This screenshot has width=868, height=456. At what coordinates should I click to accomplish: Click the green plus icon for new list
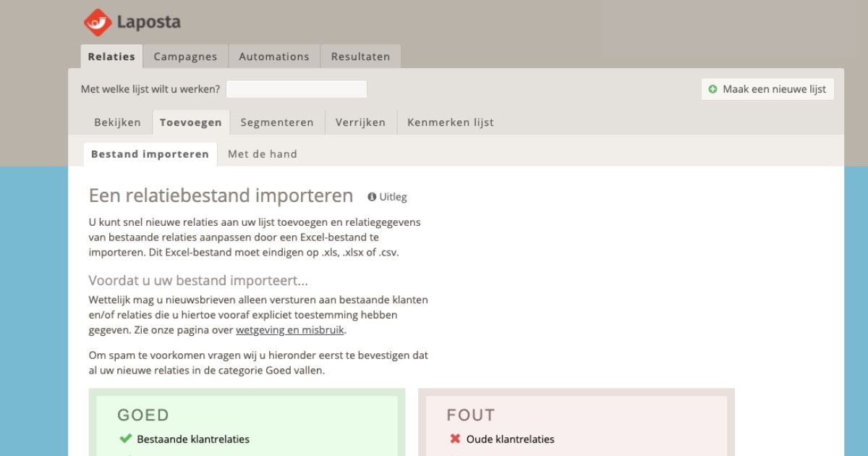(x=712, y=89)
